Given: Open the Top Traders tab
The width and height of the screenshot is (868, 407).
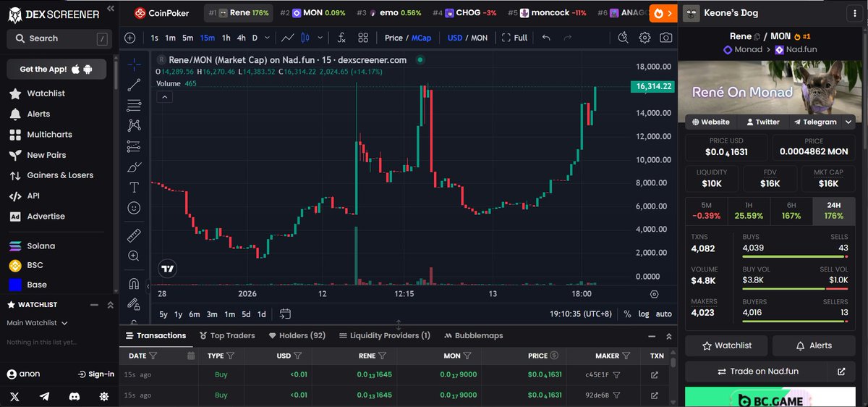Looking at the screenshot, I should [226, 335].
